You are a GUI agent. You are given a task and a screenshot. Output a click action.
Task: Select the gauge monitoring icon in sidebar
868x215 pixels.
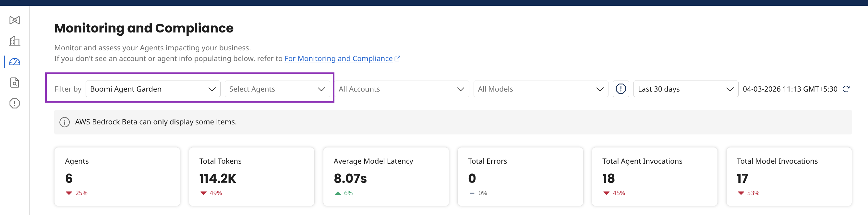coord(15,62)
